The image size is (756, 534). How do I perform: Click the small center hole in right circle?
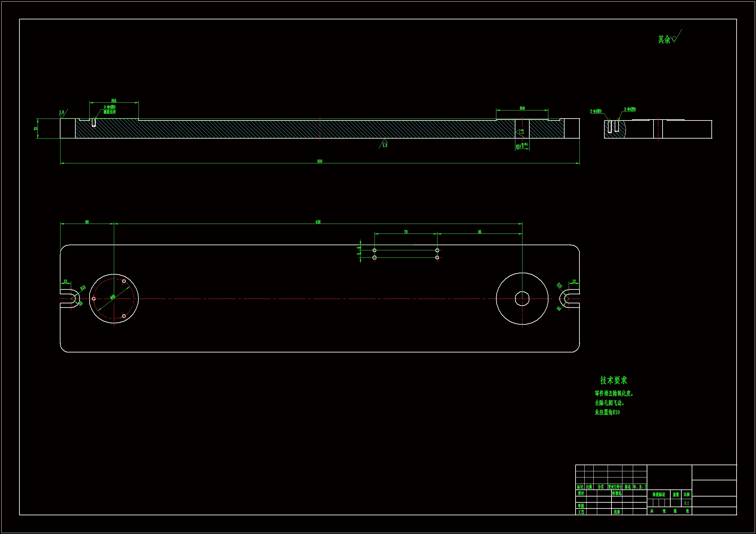coord(522,298)
